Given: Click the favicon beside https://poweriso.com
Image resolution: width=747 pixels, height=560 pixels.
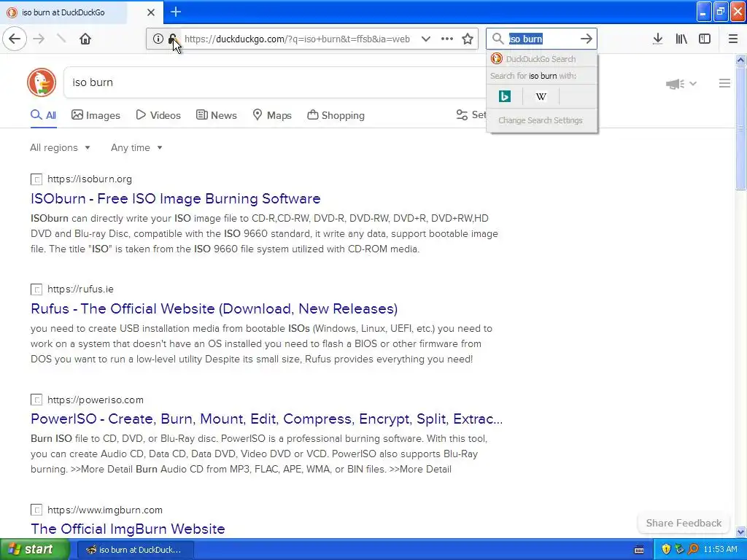Looking at the screenshot, I should pos(36,400).
